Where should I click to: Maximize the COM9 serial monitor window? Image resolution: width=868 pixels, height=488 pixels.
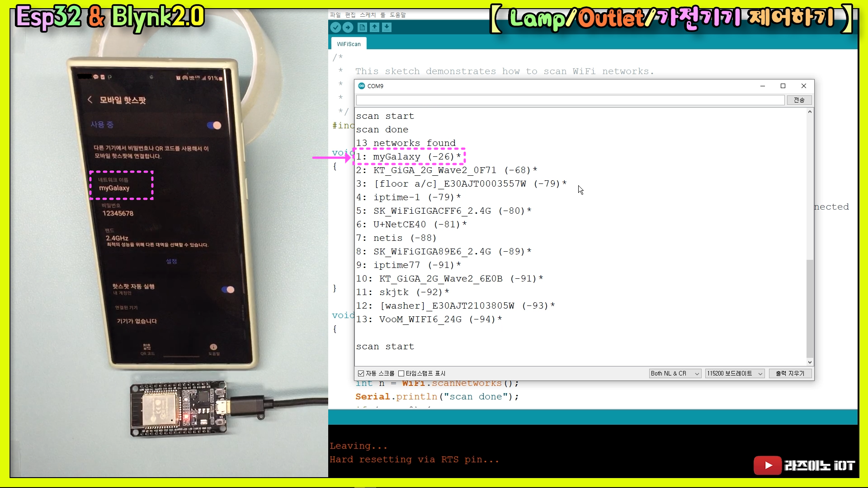(783, 86)
